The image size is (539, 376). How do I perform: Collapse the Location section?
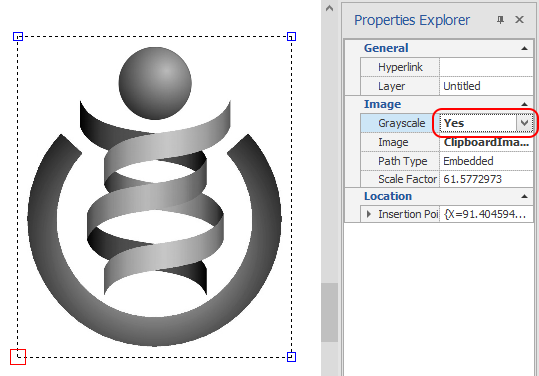524,196
